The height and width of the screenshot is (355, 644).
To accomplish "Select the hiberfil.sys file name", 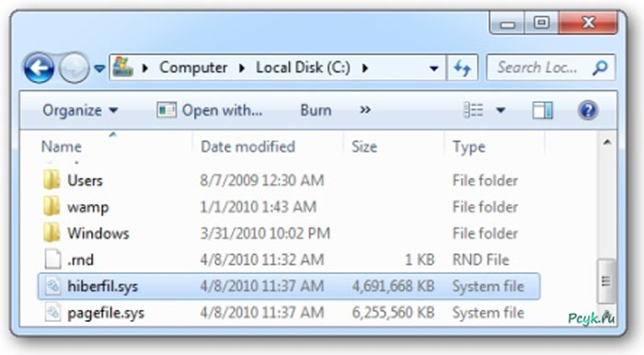I will coord(103,286).
